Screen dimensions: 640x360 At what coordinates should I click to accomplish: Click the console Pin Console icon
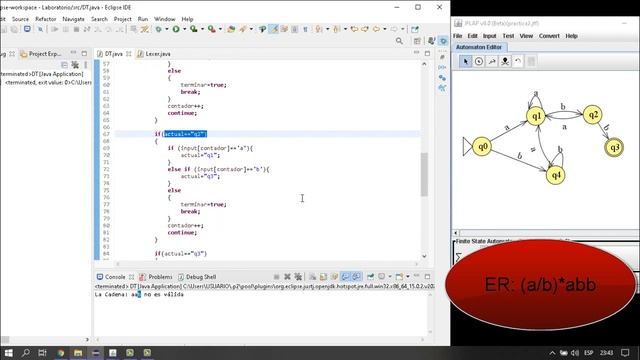pos(370,277)
